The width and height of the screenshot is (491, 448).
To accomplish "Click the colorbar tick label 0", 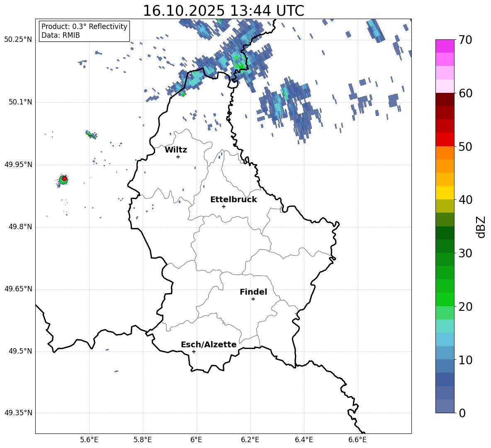I will pyautogui.click(x=462, y=413).
